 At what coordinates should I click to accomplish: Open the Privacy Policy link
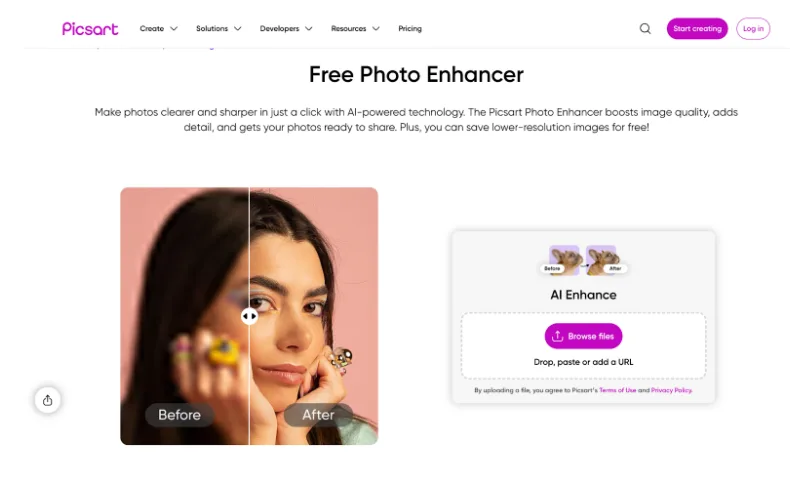tap(672, 390)
